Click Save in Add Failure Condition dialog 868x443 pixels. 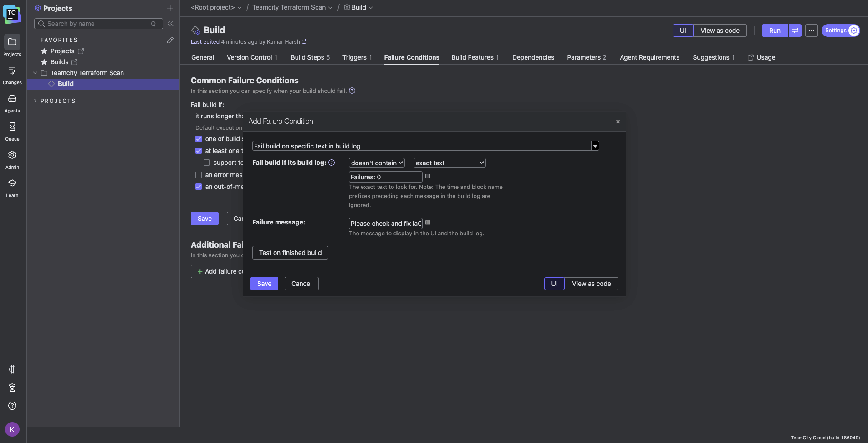(x=264, y=284)
